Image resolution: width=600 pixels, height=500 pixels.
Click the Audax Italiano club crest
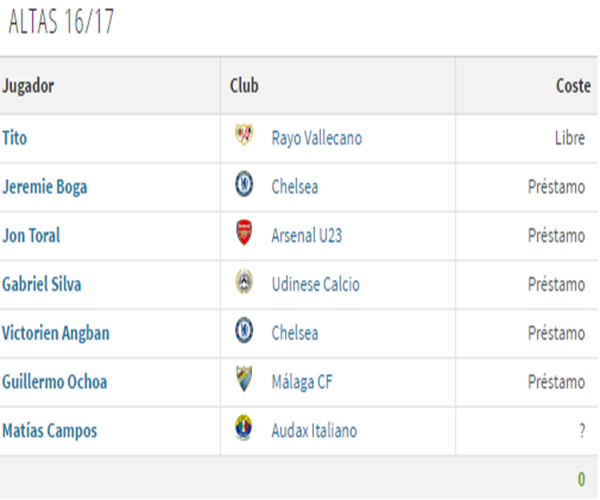click(x=244, y=428)
